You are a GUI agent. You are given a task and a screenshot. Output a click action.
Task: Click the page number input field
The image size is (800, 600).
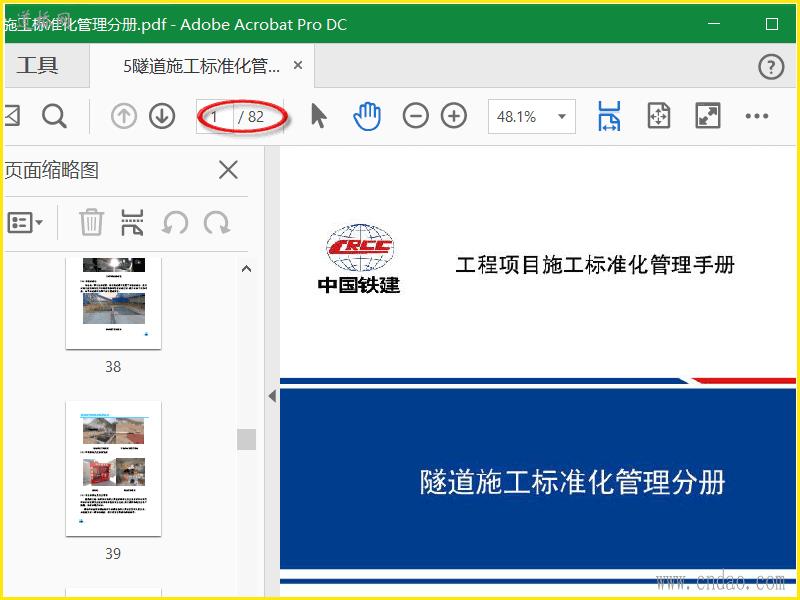pos(215,117)
